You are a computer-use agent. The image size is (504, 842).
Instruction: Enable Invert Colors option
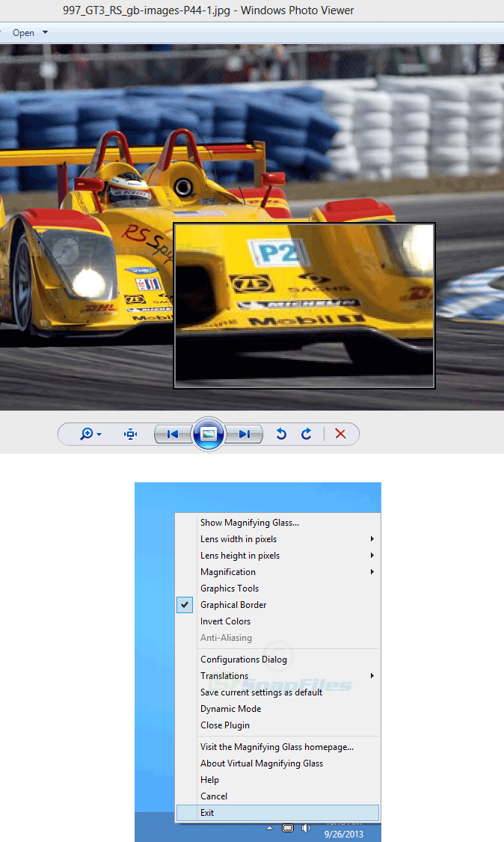[x=225, y=621]
